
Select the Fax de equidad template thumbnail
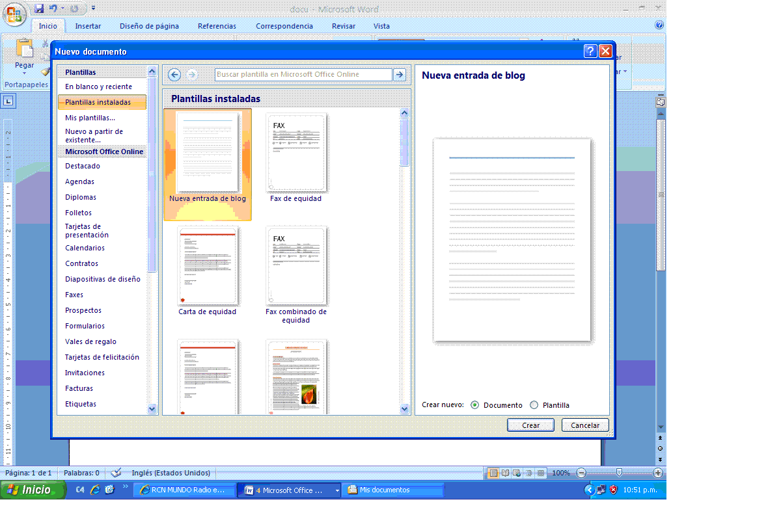coord(296,153)
